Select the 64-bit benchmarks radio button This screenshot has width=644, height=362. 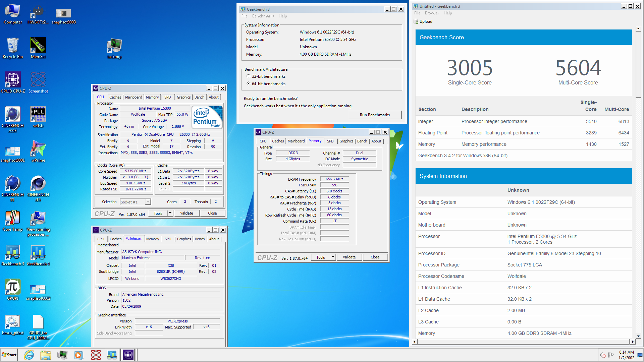(x=248, y=84)
